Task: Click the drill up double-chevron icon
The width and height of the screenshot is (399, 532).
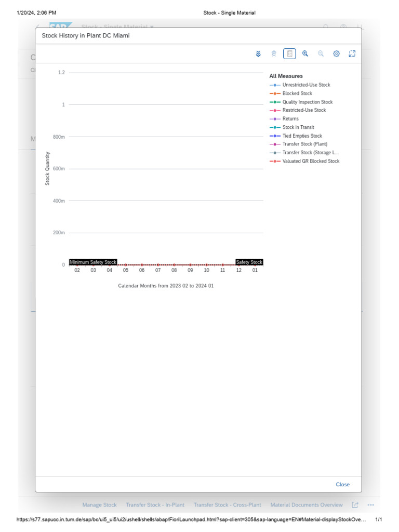Action: 274,54
